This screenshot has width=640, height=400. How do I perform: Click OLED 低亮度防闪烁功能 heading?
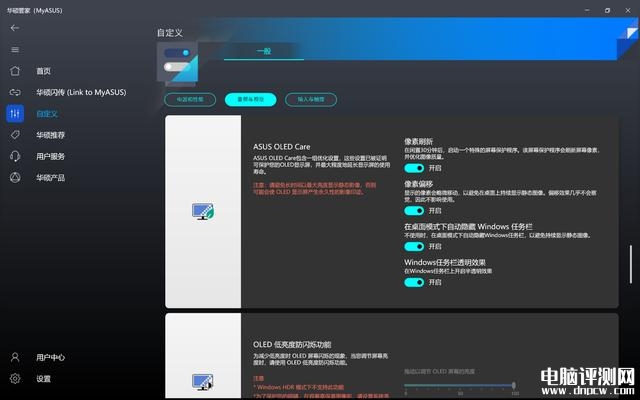click(292, 344)
